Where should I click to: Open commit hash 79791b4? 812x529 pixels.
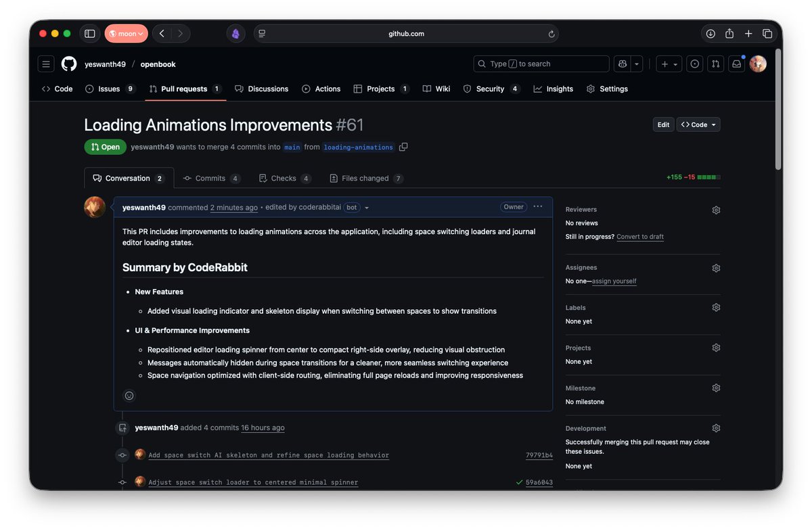[539, 455]
